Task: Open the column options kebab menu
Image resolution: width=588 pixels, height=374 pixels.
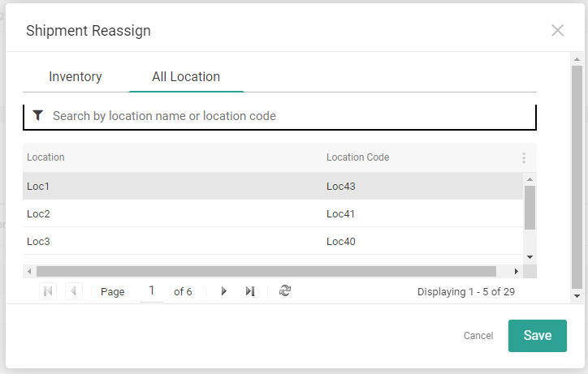Action: [x=524, y=157]
